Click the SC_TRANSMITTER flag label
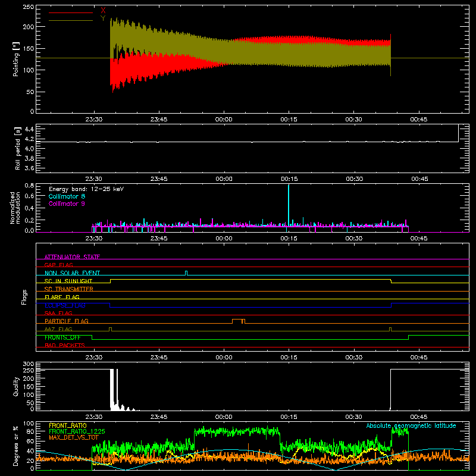The width and height of the screenshot is (476, 476). click(69, 289)
